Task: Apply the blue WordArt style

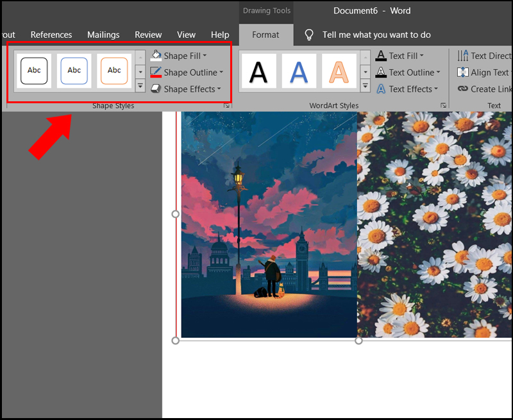Action: click(x=298, y=71)
